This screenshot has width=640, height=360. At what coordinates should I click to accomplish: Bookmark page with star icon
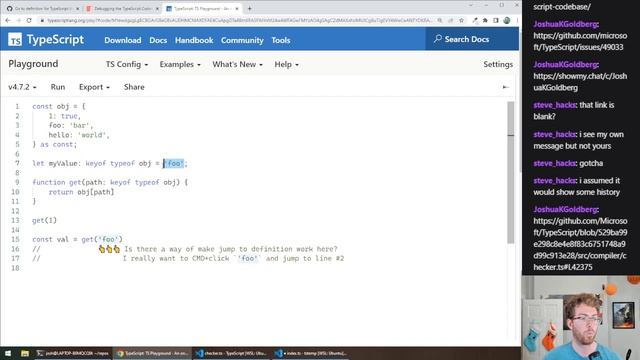461,20
